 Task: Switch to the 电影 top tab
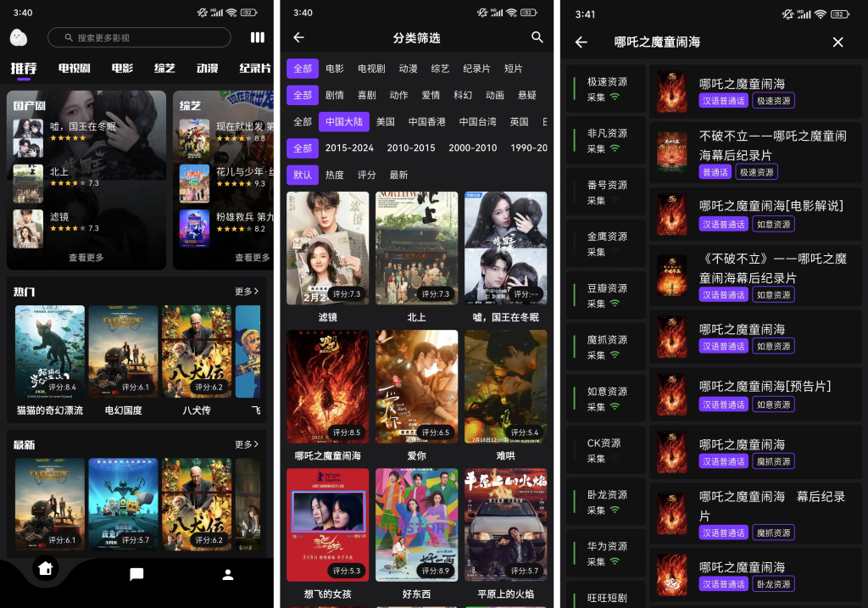coord(122,68)
